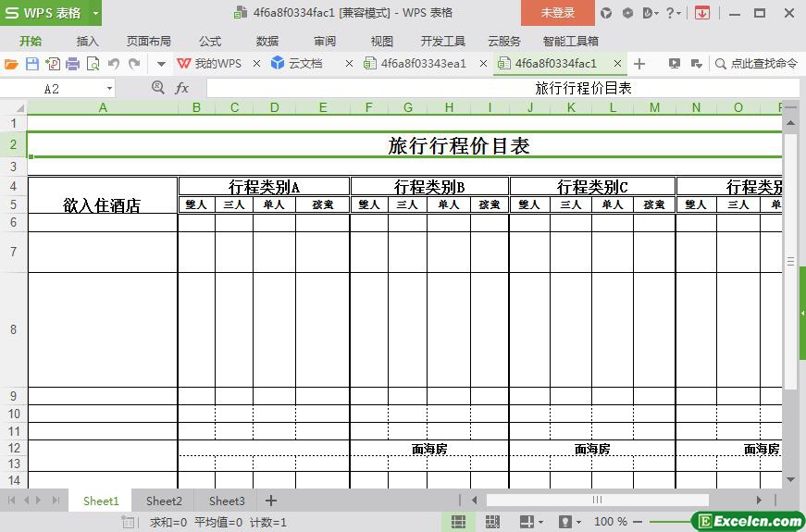Screen dimensions: 806x532
Task: Click the formula bar containing 旅行行程价目表
Action: click(x=503, y=89)
